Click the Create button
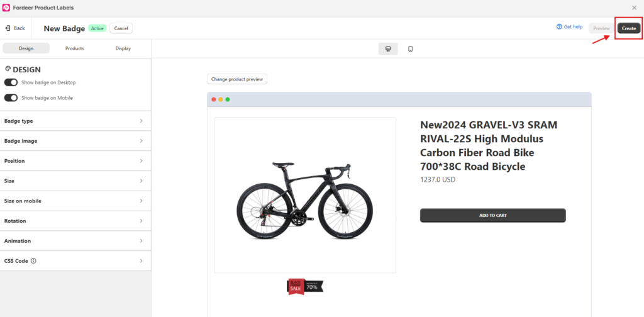Viewport: 644px width, 317px height. [x=629, y=28]
